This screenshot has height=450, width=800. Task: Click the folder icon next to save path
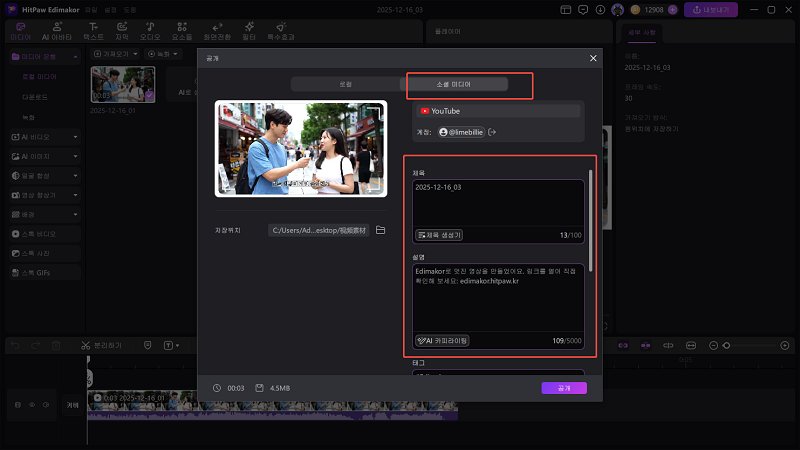point(381,230)
